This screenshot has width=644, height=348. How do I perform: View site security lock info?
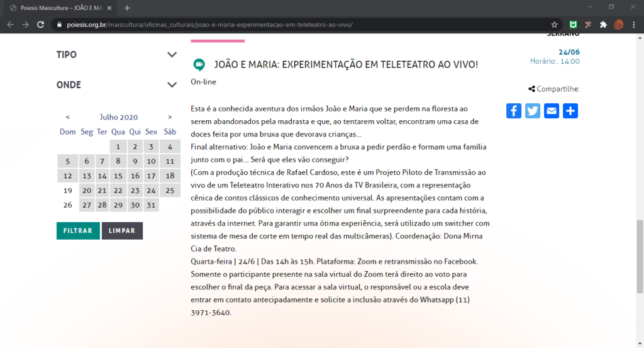(x=59, y=25)
